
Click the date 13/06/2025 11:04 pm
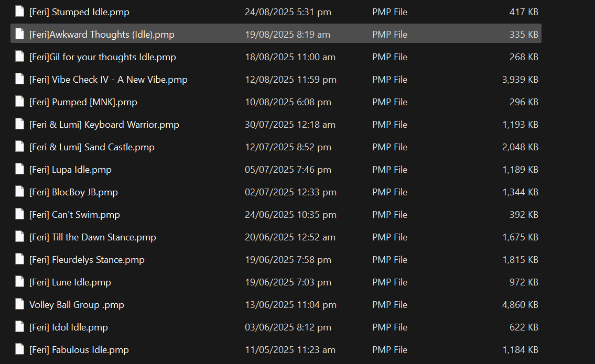point(290,305)
